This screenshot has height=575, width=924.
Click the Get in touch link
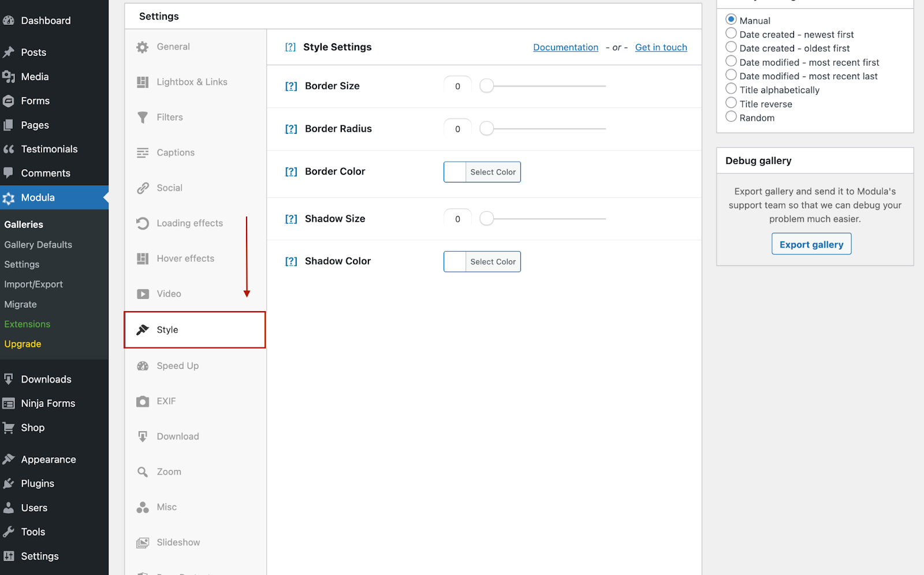point(661,47)
